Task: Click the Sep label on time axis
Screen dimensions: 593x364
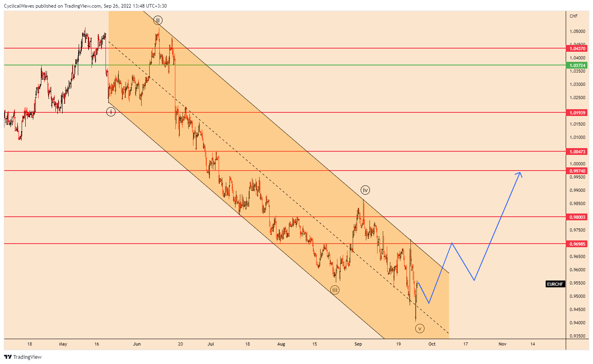Action: [x=358, y=344]
